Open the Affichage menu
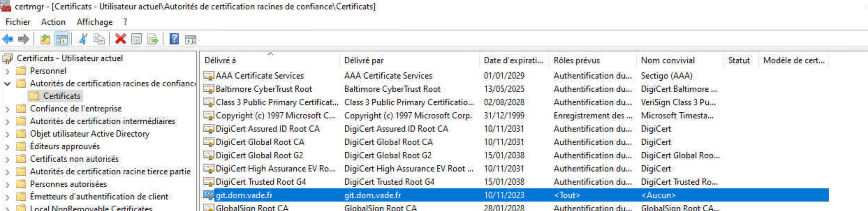This screenshot has height=211, width=868. tap(94, 22)
